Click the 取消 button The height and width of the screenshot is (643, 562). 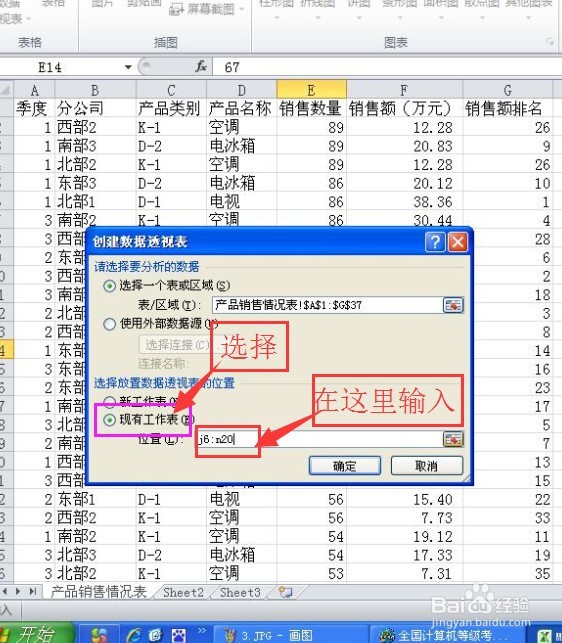coord(427,466)
